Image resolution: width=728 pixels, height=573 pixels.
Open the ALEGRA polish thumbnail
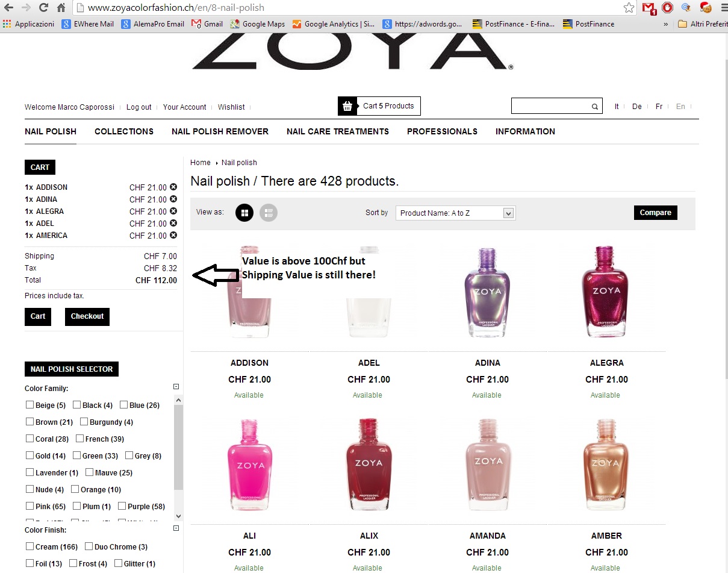[x=605, y=292]
